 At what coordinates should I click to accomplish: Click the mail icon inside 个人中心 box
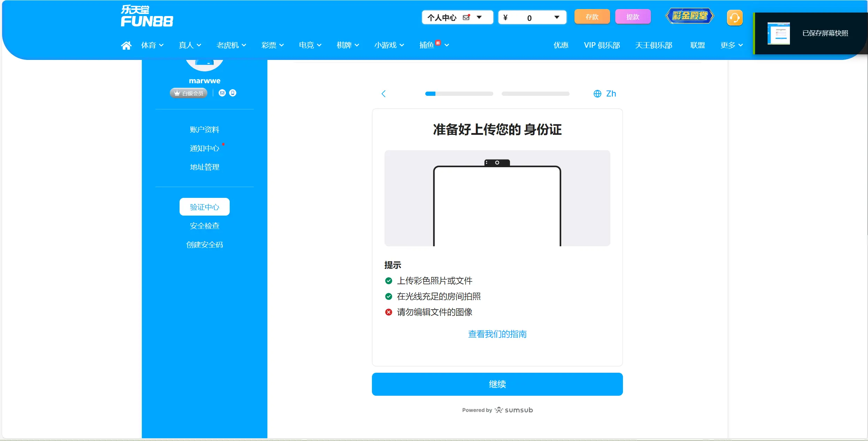tap(466, 17)
